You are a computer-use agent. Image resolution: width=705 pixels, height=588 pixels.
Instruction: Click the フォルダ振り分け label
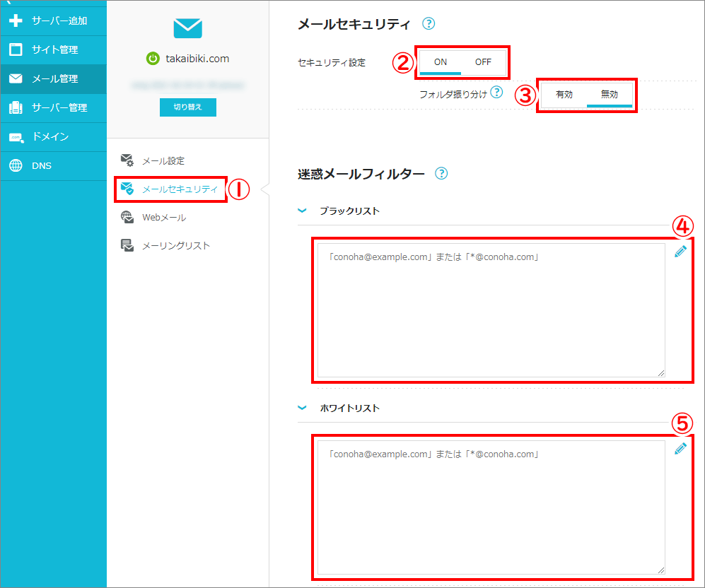pos(453,94)
